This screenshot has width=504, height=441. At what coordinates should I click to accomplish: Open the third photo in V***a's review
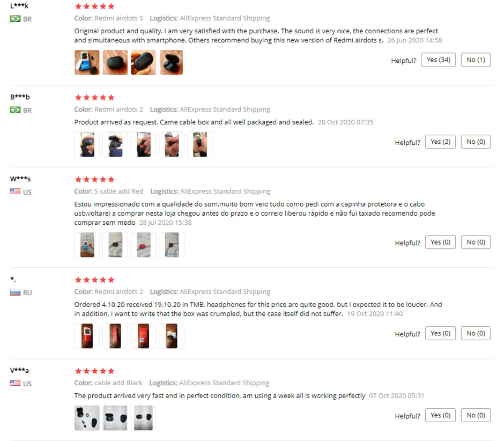pyautogui.click(x=143, y=418)
